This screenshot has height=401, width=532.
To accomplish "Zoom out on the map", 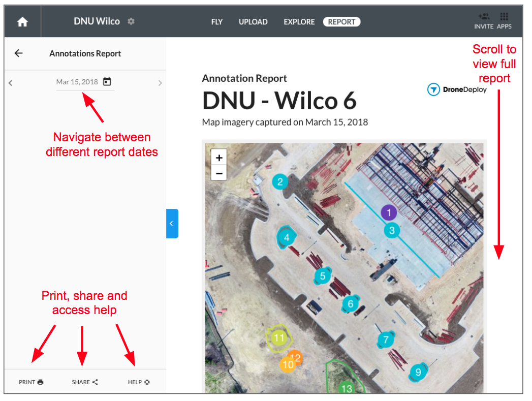I will (x=219, y=173).
